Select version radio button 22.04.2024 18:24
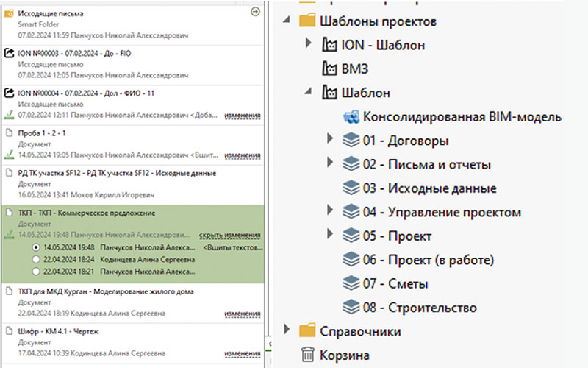 click(35, 260)
